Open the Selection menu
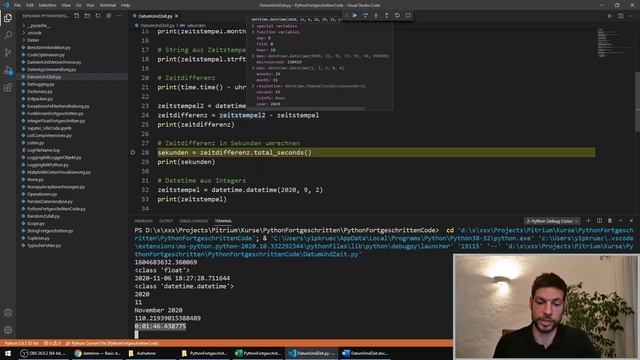This screenshot has height=360, width=640. [47, 5]
